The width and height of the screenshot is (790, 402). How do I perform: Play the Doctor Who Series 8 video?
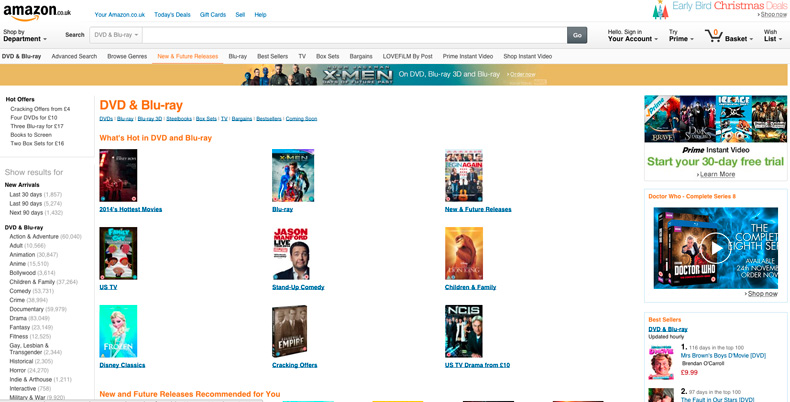[x=714, y=247]
